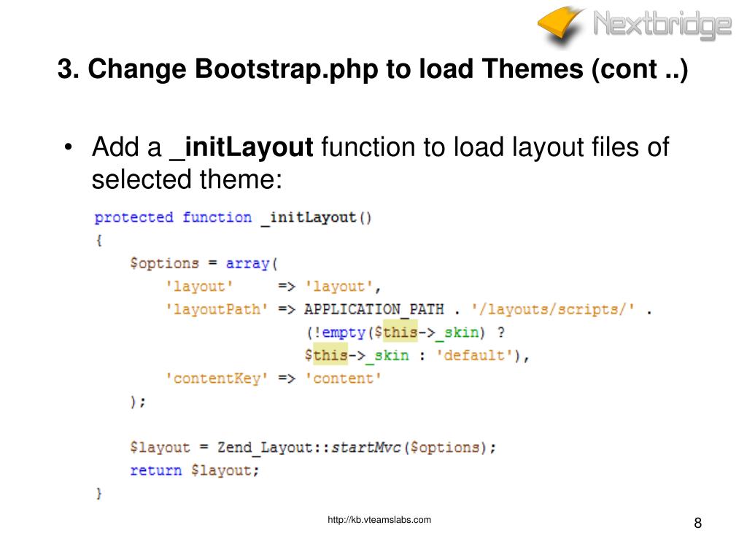Viewport: 747px width, 560px height.
Task: Click the slide page number 8
Action: (698, 523)
